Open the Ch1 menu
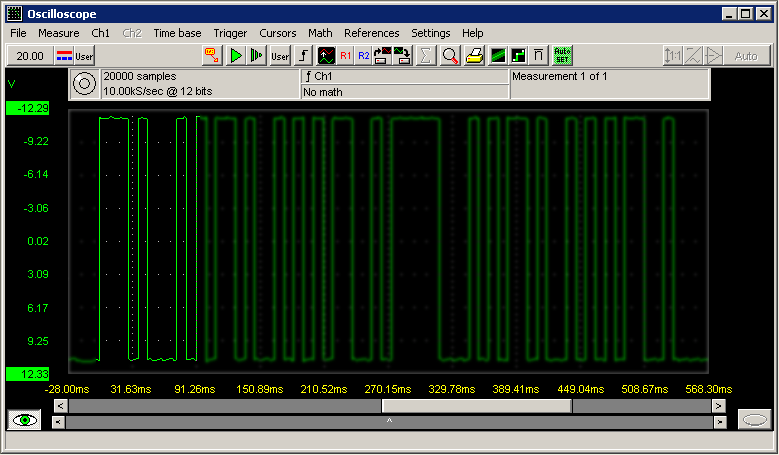The image size is (779, 455). [x=100, y=33]
